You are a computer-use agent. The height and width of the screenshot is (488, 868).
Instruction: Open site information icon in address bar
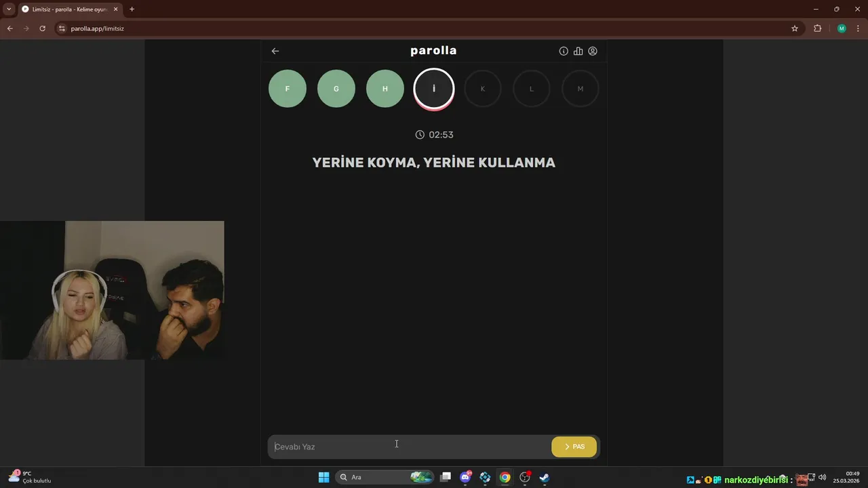[62, 28]
